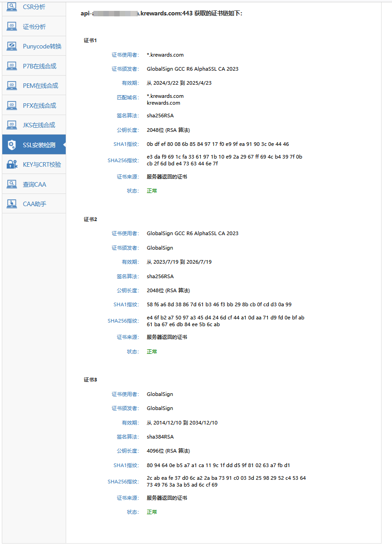
Task: Click the 证书分析 sidebar icon
Action: 12,26
